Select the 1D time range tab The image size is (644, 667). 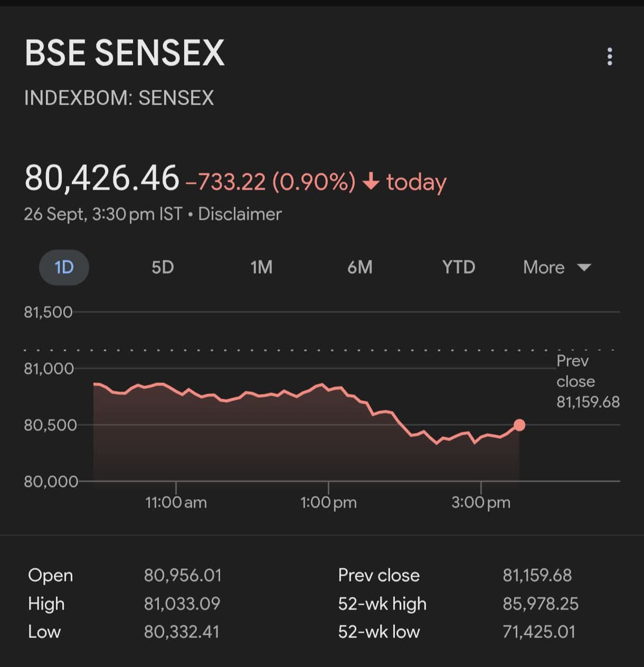[64, 267]
